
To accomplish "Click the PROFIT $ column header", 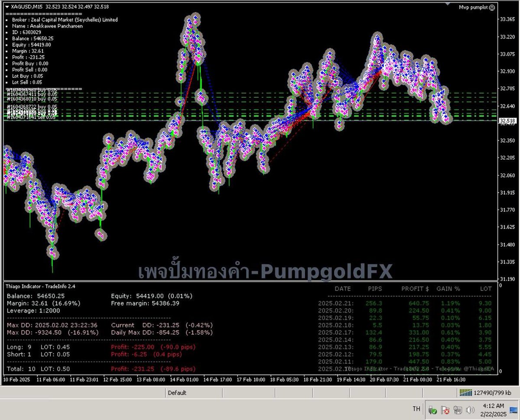I will (415, 288).
